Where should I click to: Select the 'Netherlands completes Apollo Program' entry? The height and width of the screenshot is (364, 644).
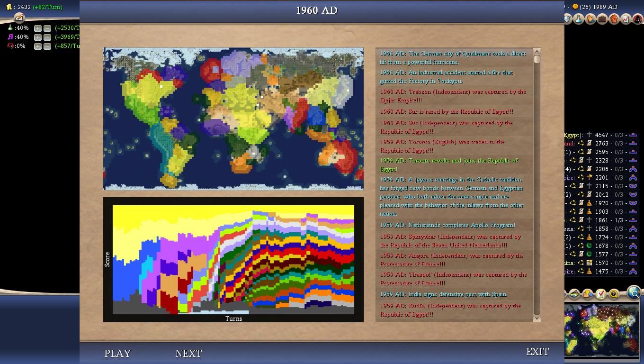click(x=454, y=225)
